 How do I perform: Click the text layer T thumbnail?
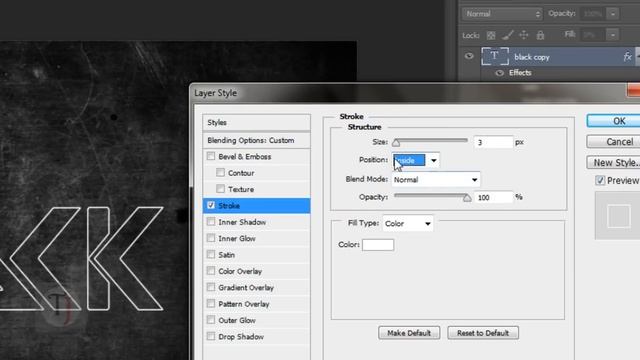(495, 56)
